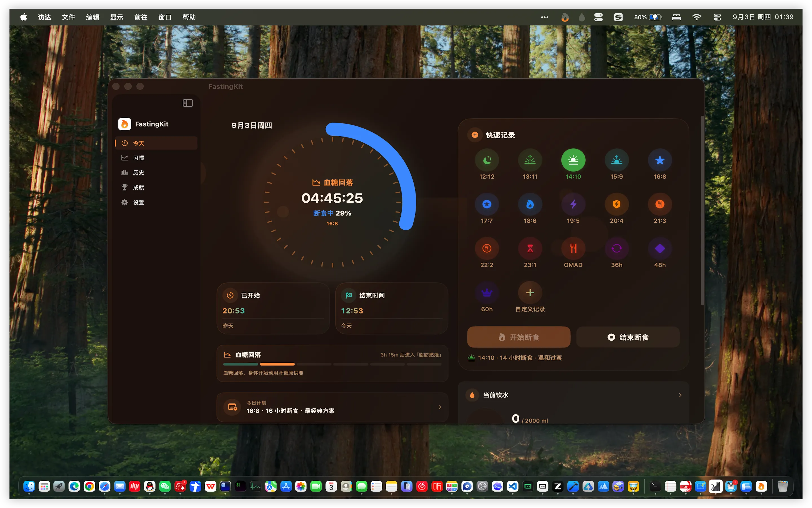This screenshot has width=812, height=508.
Task: Open the Calendar app in the Dock
Action: 331,486
